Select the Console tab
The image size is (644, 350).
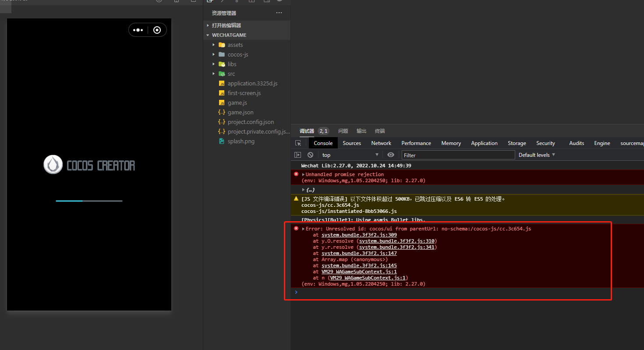point(323,143)
